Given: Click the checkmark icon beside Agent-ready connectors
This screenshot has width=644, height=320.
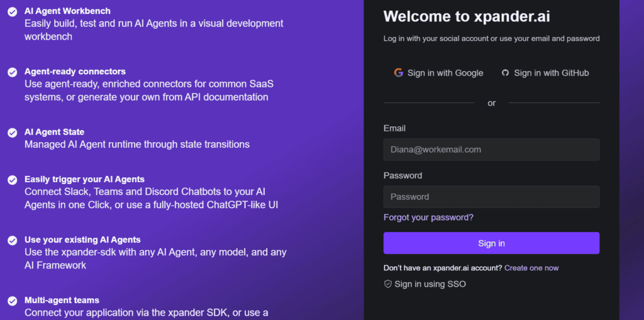Looking at the screenshot, I should click(13, 72).
